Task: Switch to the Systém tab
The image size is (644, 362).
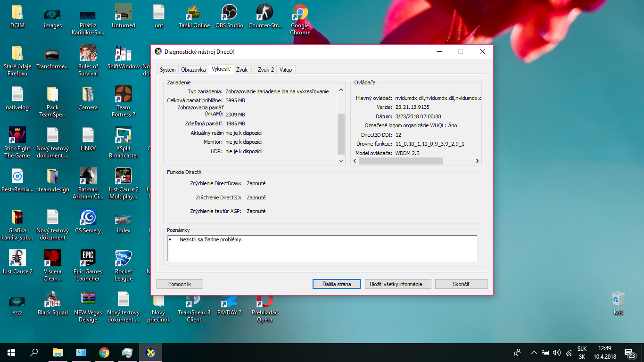Action: click(x=167, y=70)
